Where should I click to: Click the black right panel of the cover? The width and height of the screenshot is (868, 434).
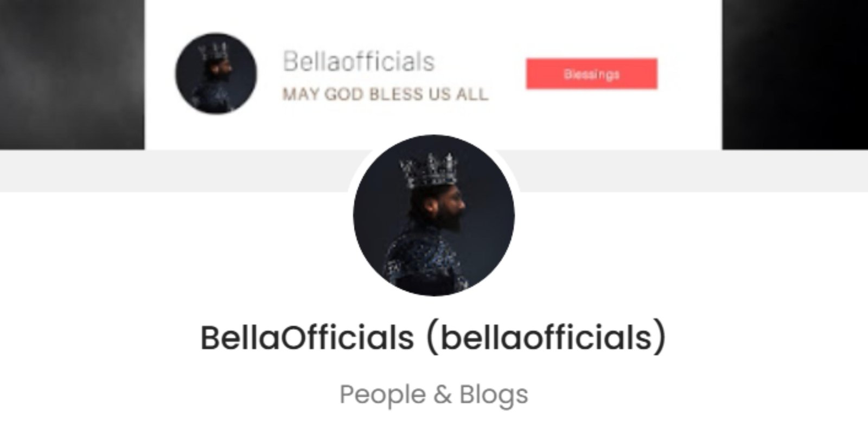[795, 74]
